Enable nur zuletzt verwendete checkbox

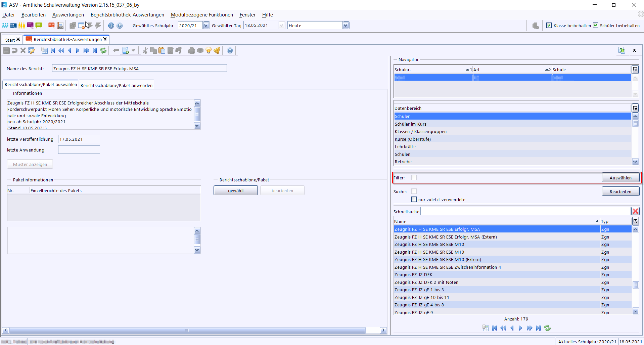pyautogui.click(x=414, y=200)
